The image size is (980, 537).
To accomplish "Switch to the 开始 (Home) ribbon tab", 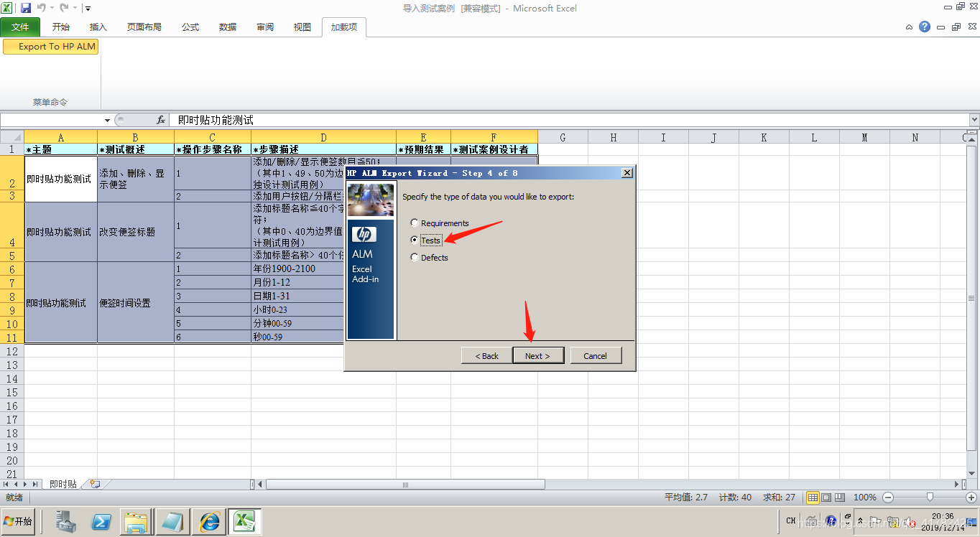I will [61, 27].
